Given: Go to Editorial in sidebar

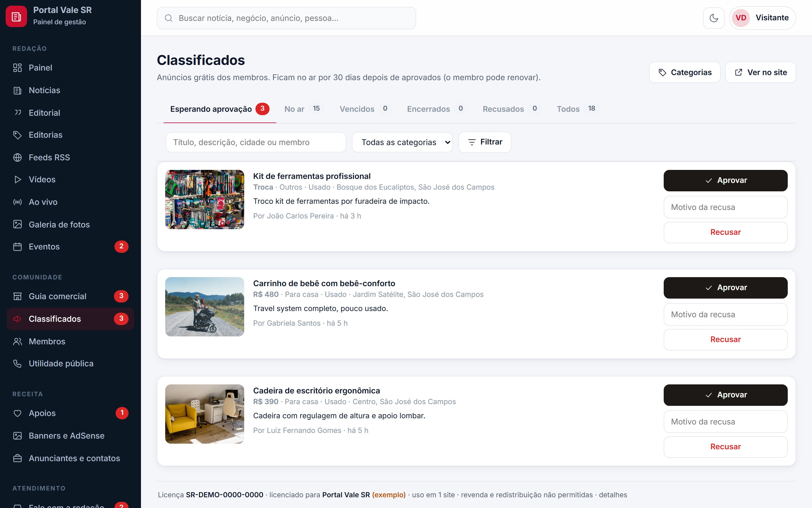Looking at the screenshot, I should pyautogui.click(x=70, y=113).
